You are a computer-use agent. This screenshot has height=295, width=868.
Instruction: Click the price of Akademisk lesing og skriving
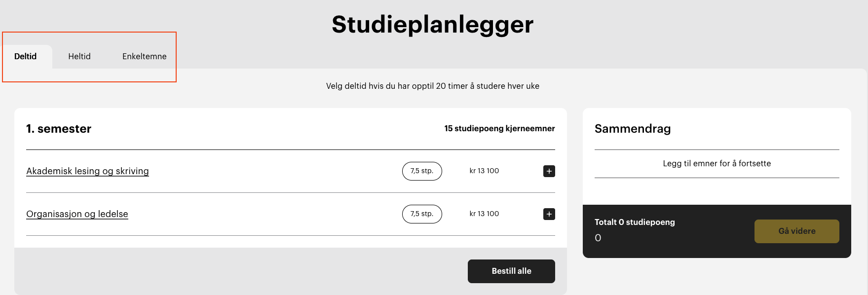pyautogui.click(x=484, y=171)
